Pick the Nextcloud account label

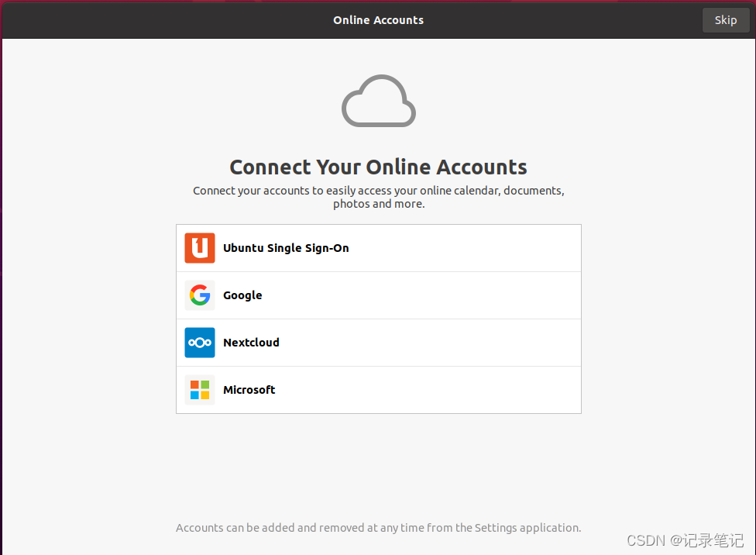[x=251, y=343]
